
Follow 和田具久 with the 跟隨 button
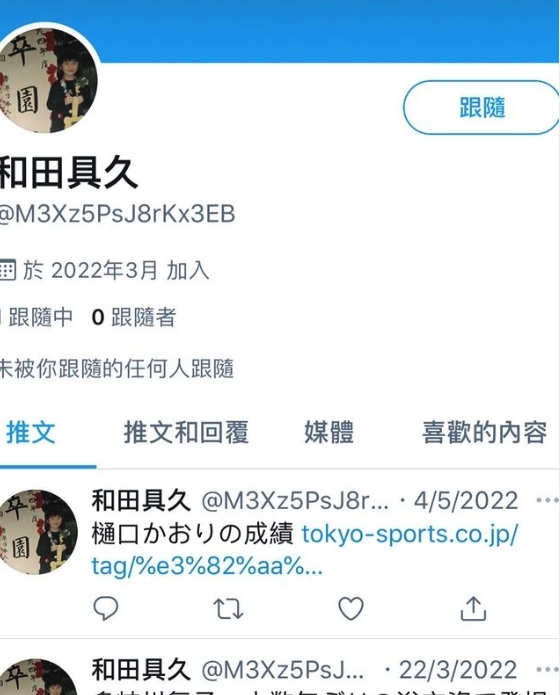pyautogui.click(x=481, y=107)
